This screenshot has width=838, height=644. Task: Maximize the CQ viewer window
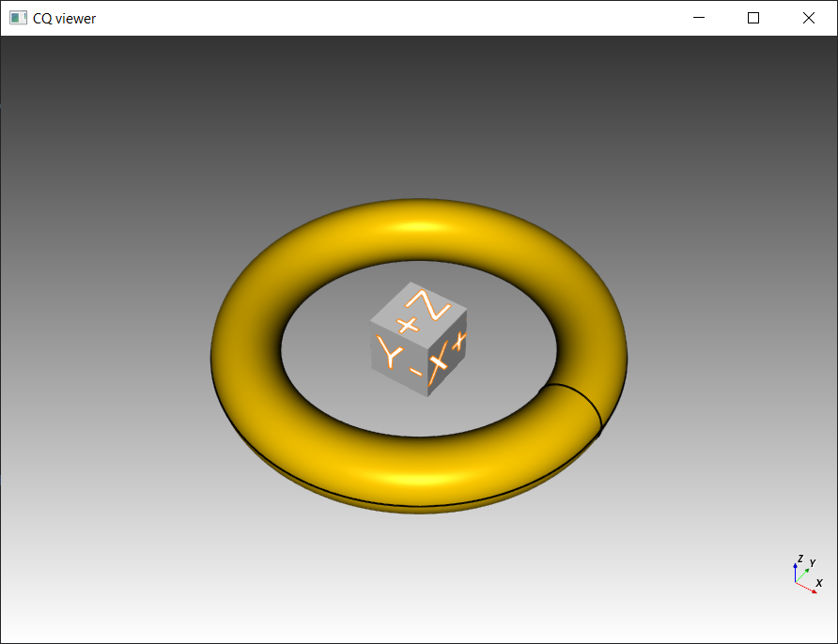753,18
